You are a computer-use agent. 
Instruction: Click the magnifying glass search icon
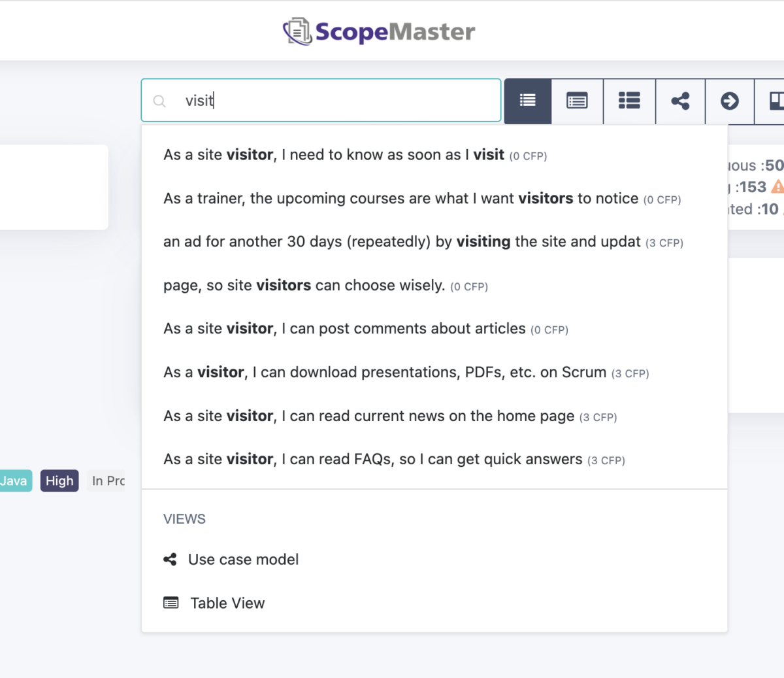point(159,101)
